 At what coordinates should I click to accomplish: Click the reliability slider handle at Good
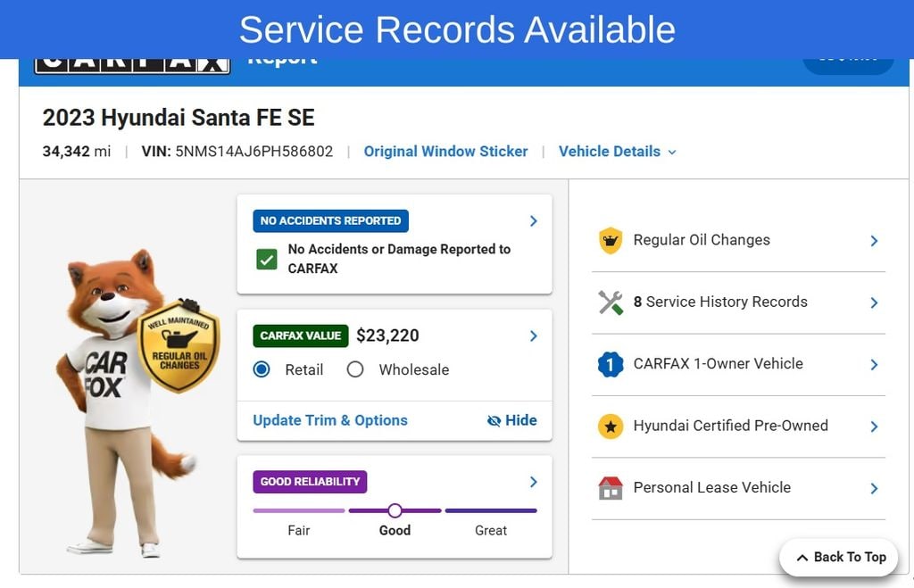point(395,510)
